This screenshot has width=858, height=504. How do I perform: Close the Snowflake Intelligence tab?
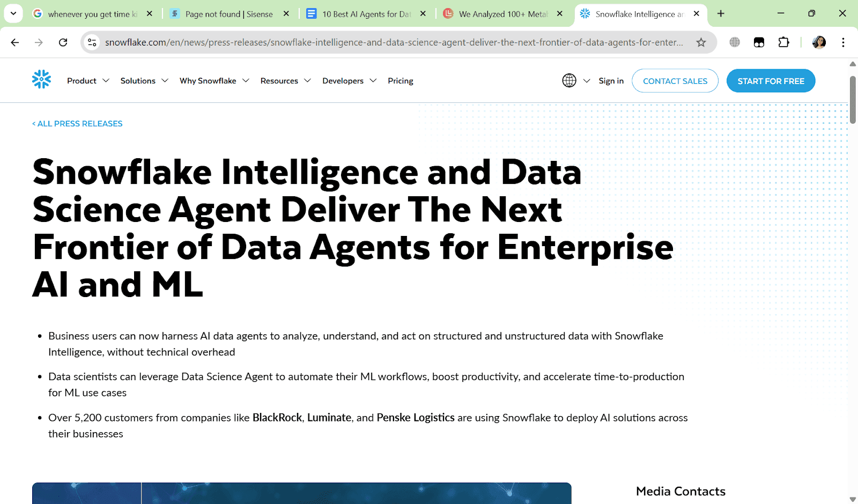pyautogui.click(x=697, y=13)
